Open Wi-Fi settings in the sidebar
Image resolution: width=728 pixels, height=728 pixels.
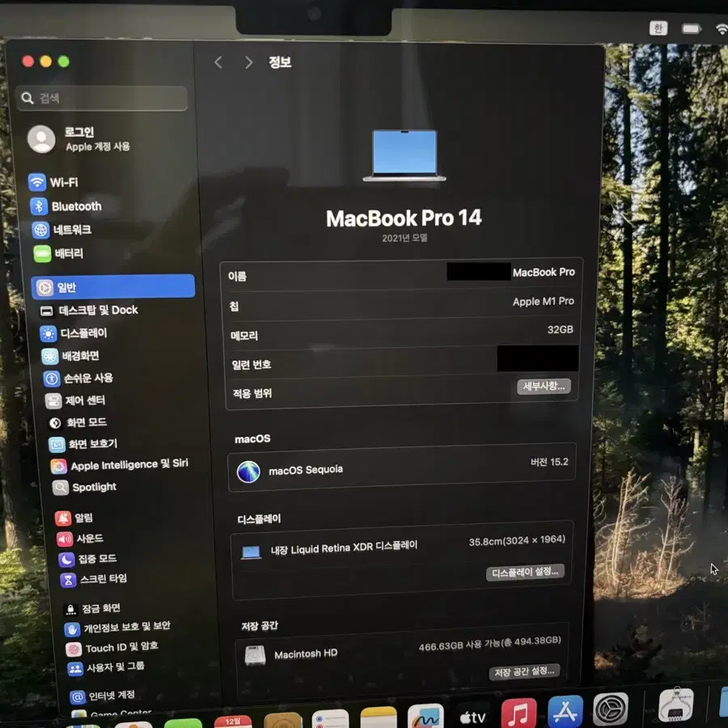(53, 182)
